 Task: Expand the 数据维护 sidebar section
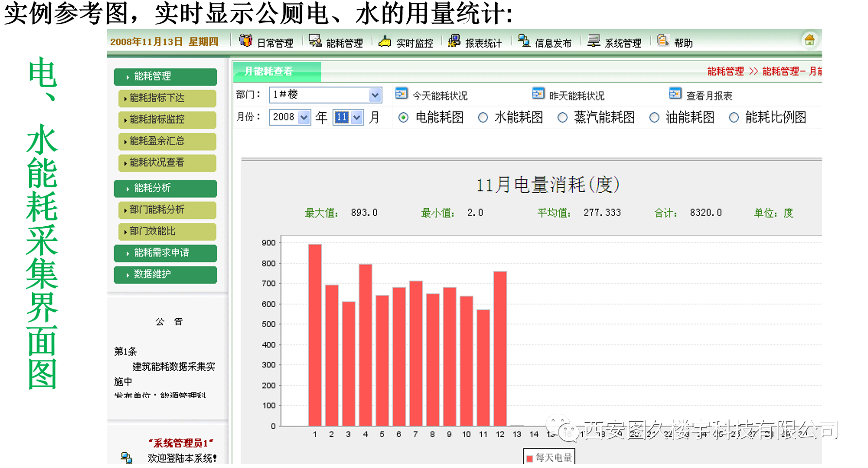point(165,274)
